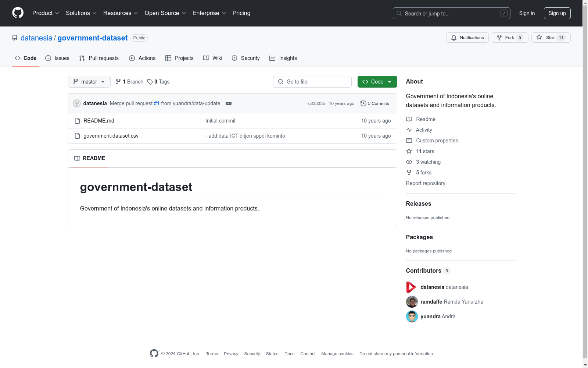
Task: Click the Go to file search field
Action: 312,82
